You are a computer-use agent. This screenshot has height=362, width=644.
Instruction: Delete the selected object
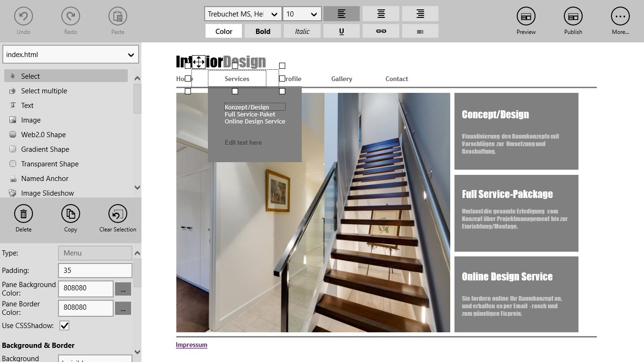pos(24,214)
